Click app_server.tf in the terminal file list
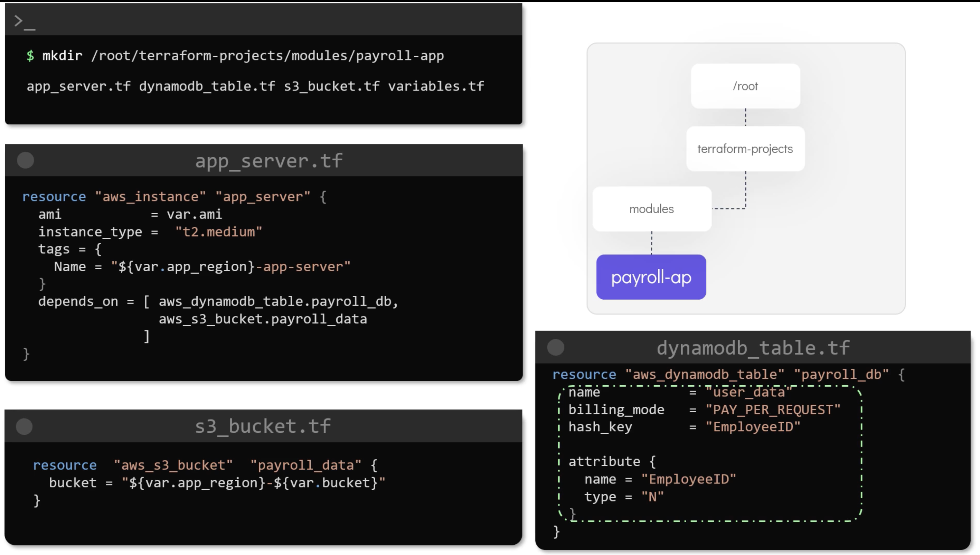The image size is (980, 555). (x=78, y=86)
